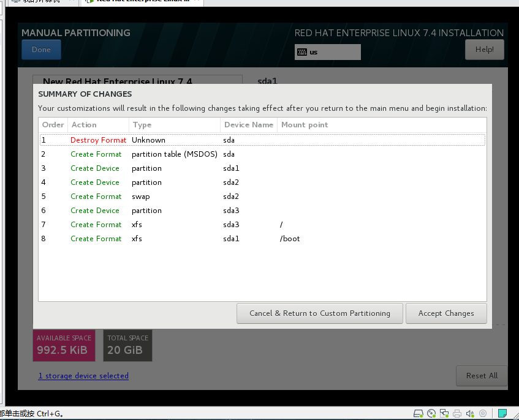Image resolution: width=519 pixels, height=420 pixels.
Task: Sort by the Device Name column header
Action: (249, 125)
